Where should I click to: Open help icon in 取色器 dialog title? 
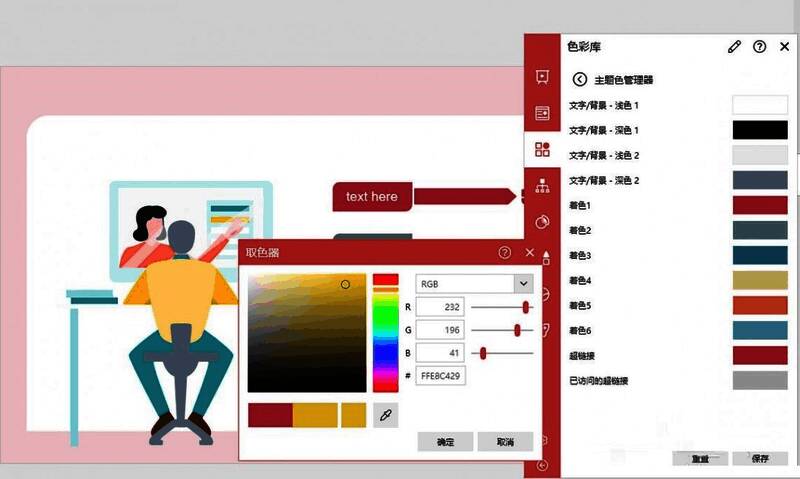pyautogui.click(x=505, y=253)
